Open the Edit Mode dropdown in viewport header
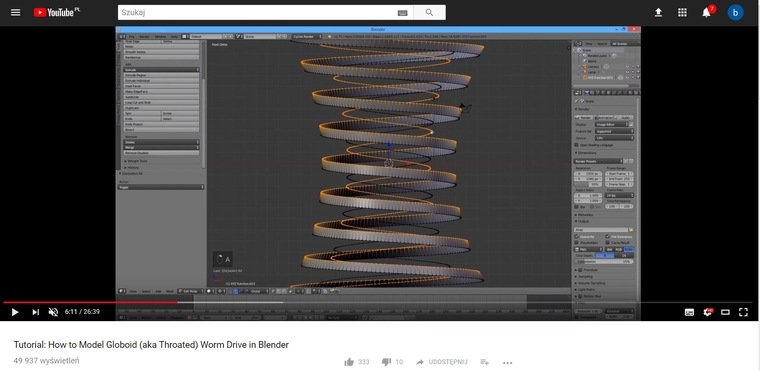This screenshot has height=371, width=760. coord(190,291)
